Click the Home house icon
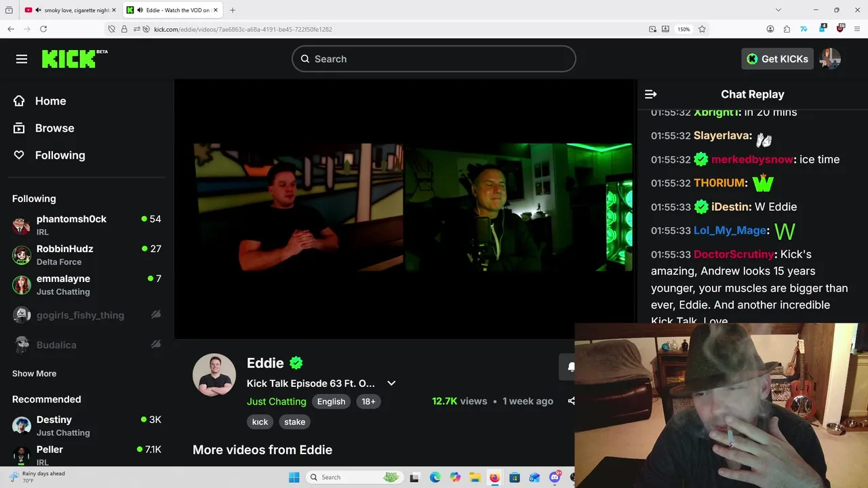The image size is (868, 488). [19, 101]
